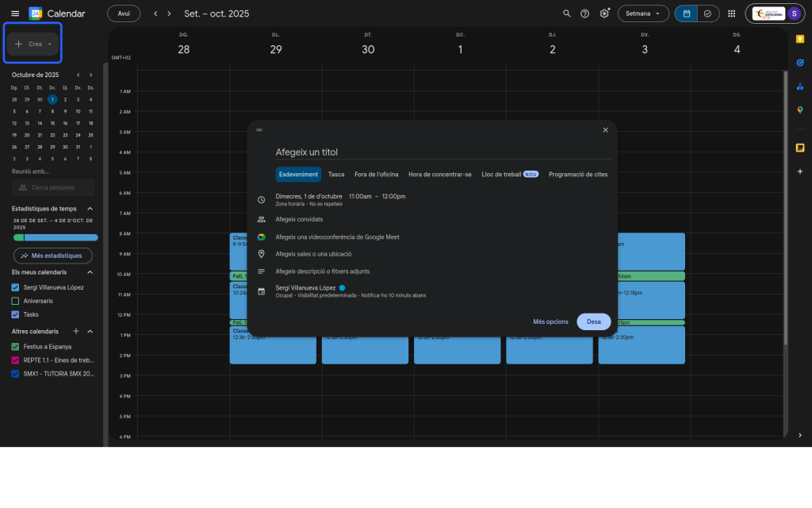This screenshot has height=508, width=812.
Task: Add another calendar with plus icon
Action: coord(76,331)
